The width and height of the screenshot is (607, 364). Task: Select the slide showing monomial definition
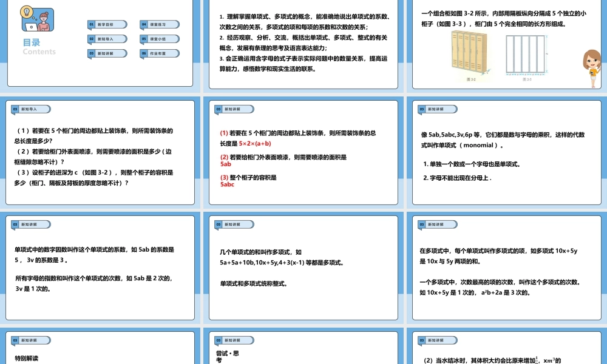tap(506, 149)
